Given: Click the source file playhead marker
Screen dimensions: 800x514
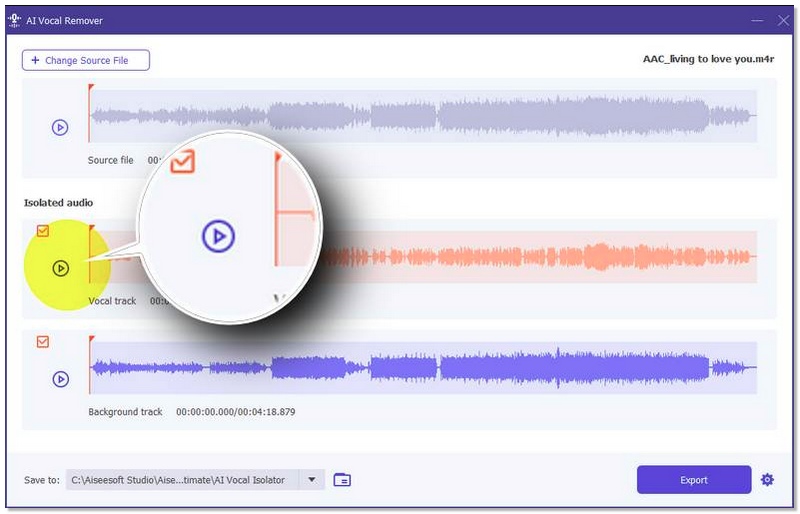Looking at the screenshot, I should tap(90, 89).
